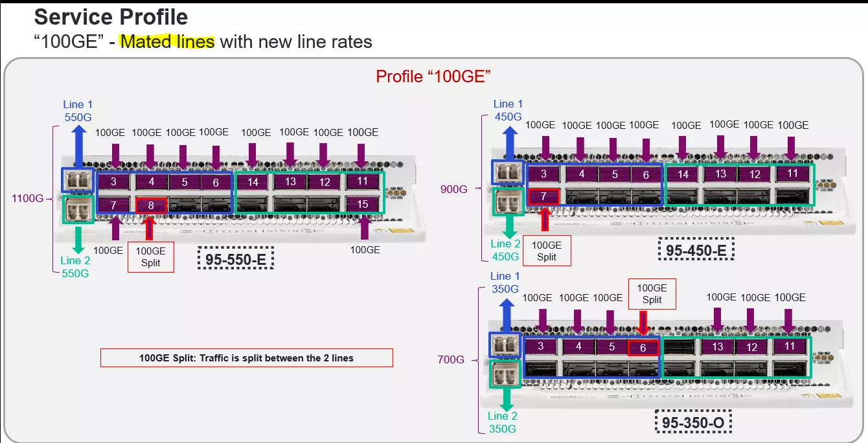Click the highlighted "Mated lines" text
868x443 pixels.
(x=166, y=42)
